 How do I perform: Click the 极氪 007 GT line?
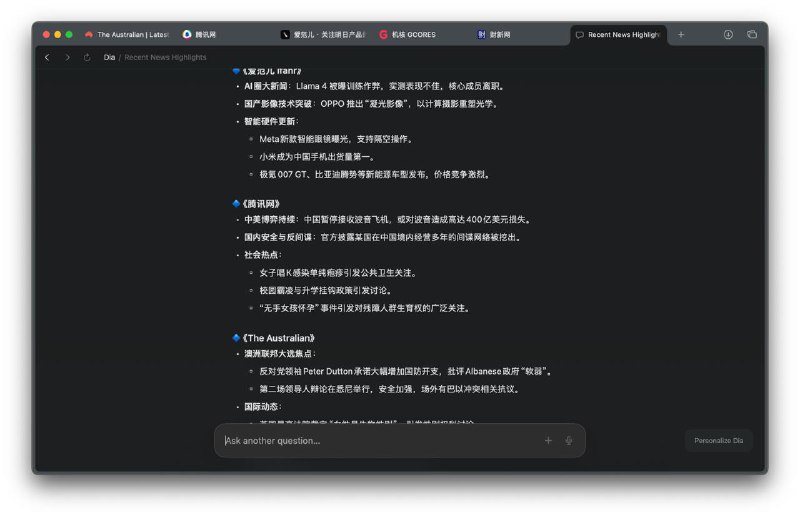tap(376, 175)
